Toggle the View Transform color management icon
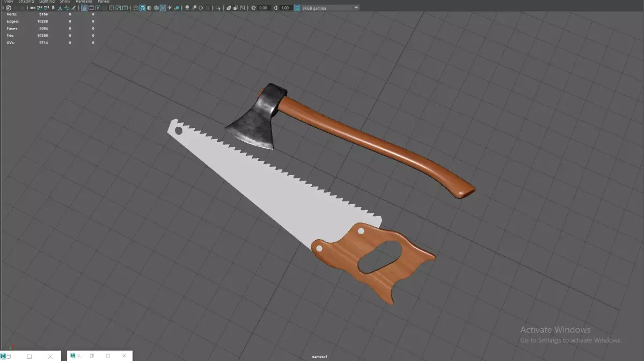Image resolution: width=644 pixels, height=361 pixels. (x=297, y=8)
